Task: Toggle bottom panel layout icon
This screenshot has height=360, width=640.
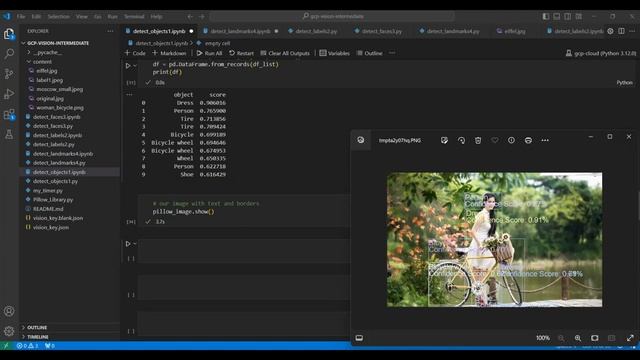Action: point(557,16)
